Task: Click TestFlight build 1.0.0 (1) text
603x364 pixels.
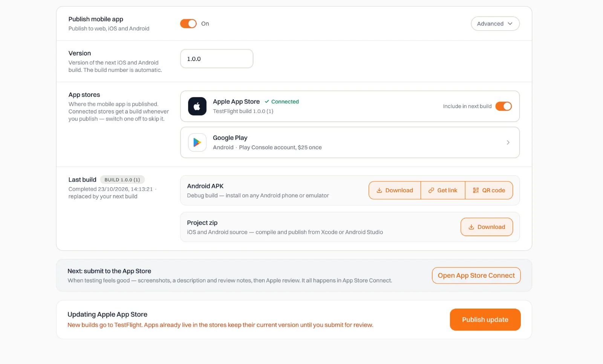Action: [x=243, y=111]
